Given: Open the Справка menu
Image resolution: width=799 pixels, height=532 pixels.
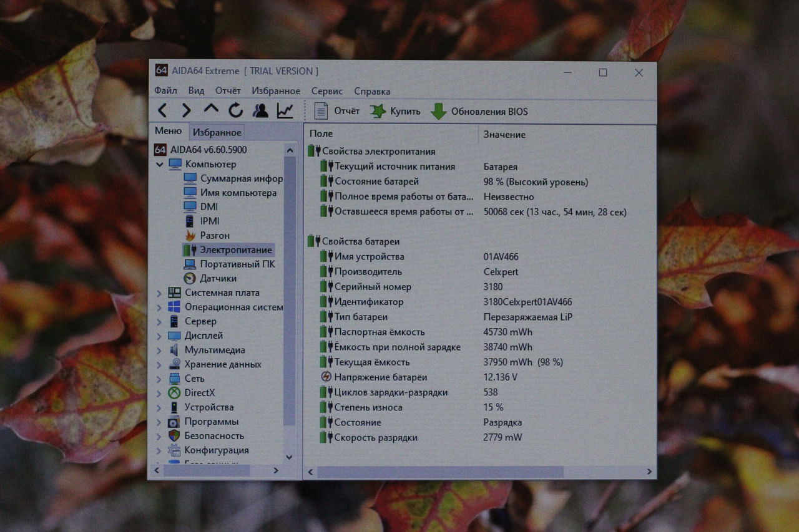Looking at the screenshot, I should (372, 91).
